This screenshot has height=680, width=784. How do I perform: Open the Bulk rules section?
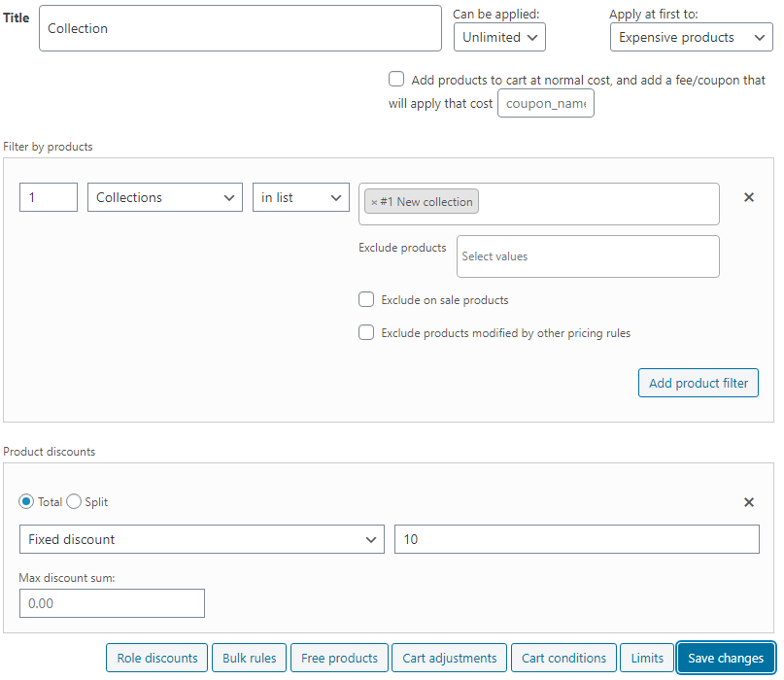coord(249,658)
